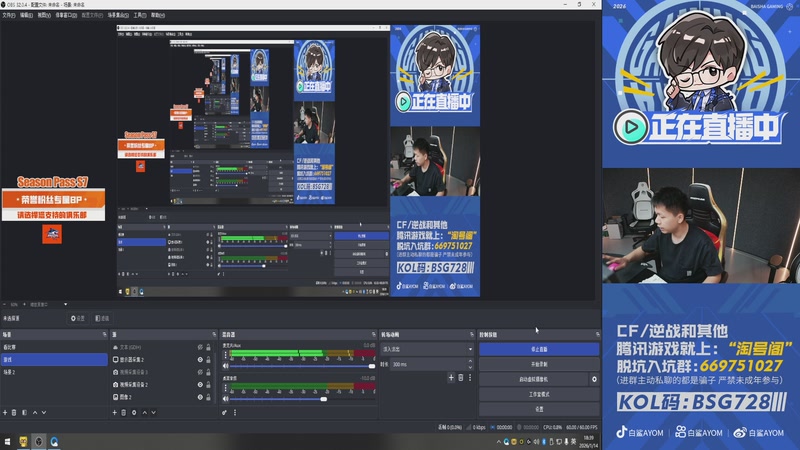Undock the Scenes panel via its float icon
The width and height of the screenshot is (800, 450).
coord(105,335)
